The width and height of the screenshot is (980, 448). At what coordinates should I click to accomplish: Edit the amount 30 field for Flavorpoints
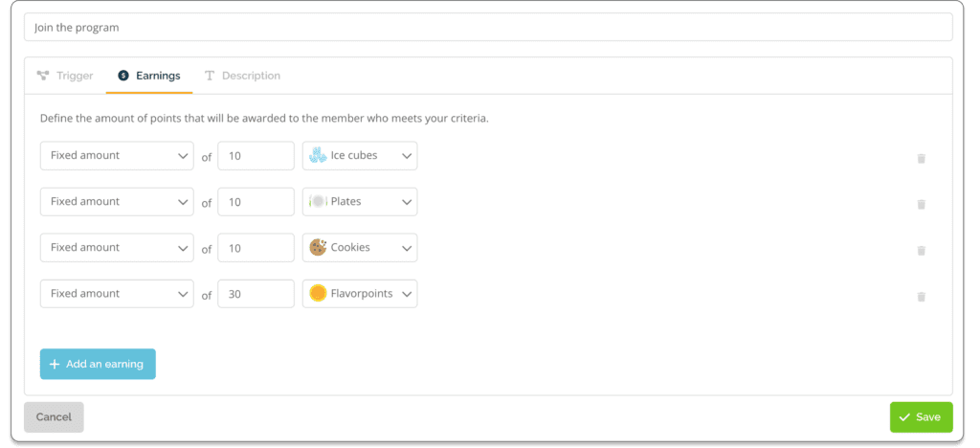coord(256,294)
